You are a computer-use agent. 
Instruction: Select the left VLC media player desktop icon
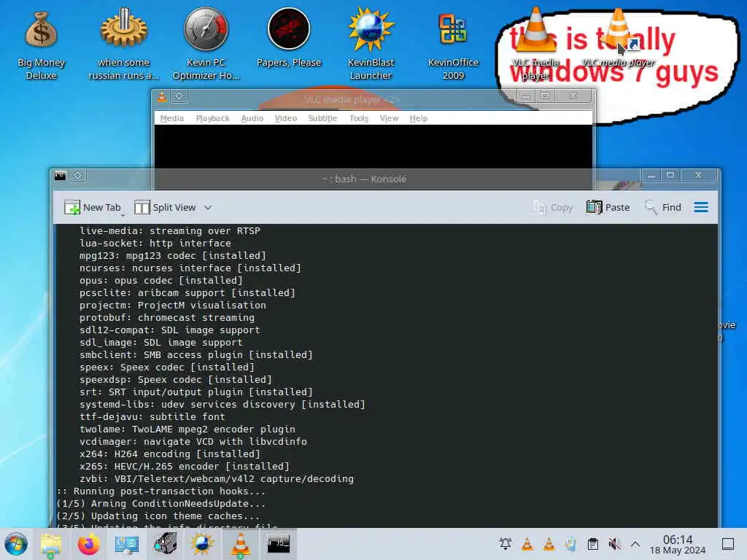click(x=535, y=45)
